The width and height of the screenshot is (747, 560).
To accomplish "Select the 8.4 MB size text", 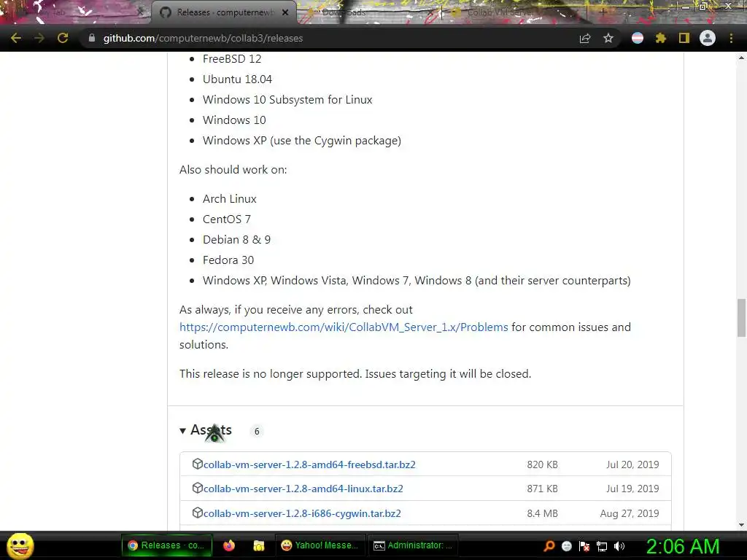I will 542,513.
